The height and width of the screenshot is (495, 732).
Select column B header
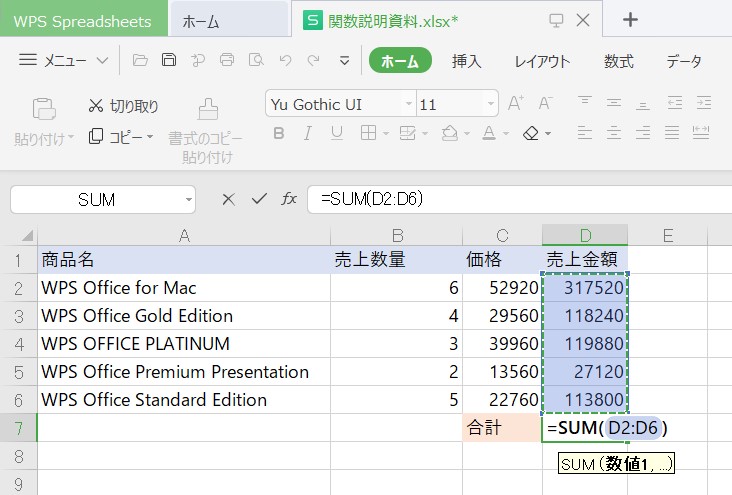click(x=396, y=235)
